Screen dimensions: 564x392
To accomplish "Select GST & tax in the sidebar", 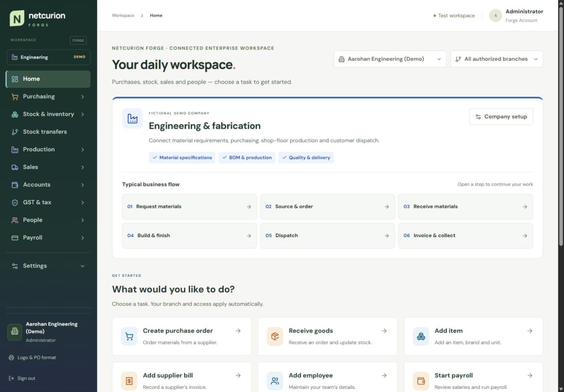I will pyautogui.click(x=48, y=202).
